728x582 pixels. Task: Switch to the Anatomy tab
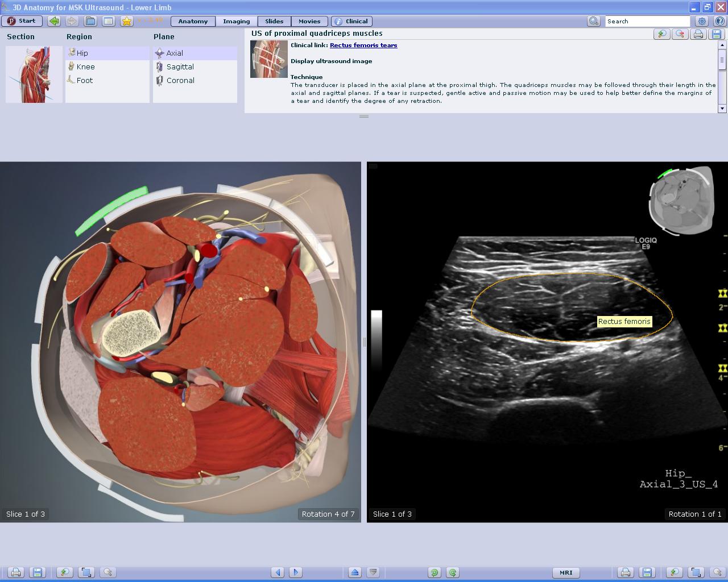click(193, 21)
